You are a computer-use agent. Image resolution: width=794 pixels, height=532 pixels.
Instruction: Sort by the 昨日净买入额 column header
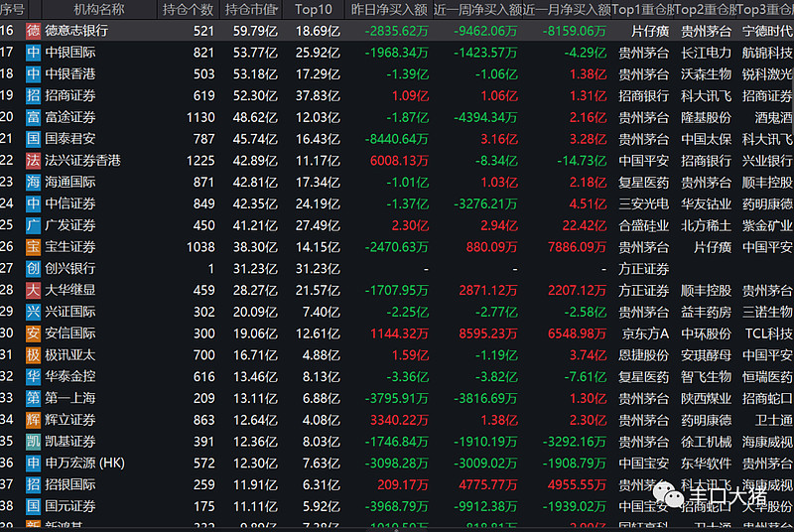click(x=389, y=9)
